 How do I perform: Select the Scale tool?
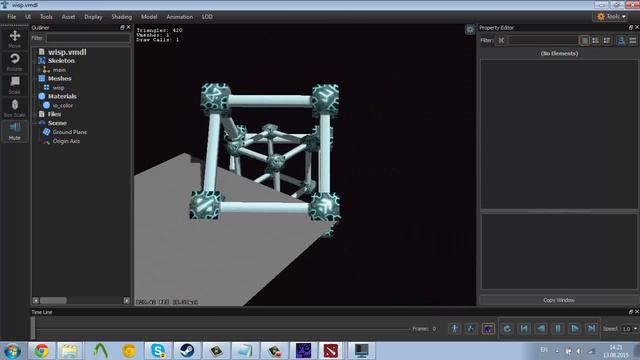(x=15, y=85)
